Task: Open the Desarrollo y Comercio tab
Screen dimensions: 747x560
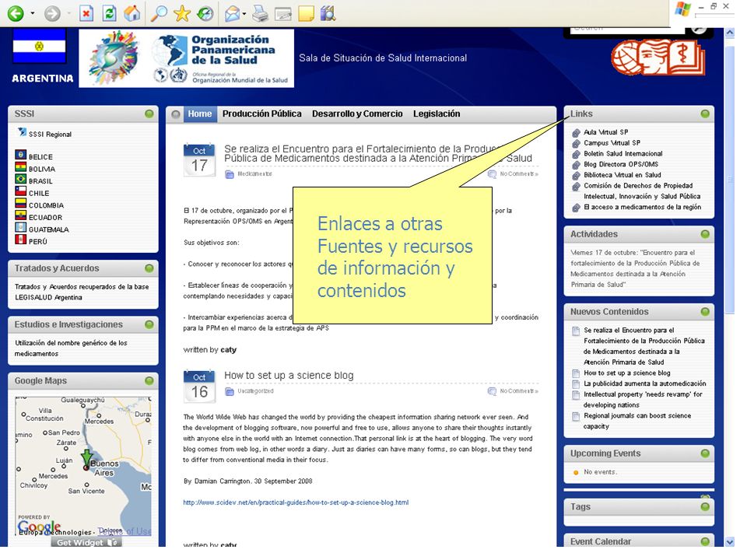Action: point(357,114)
